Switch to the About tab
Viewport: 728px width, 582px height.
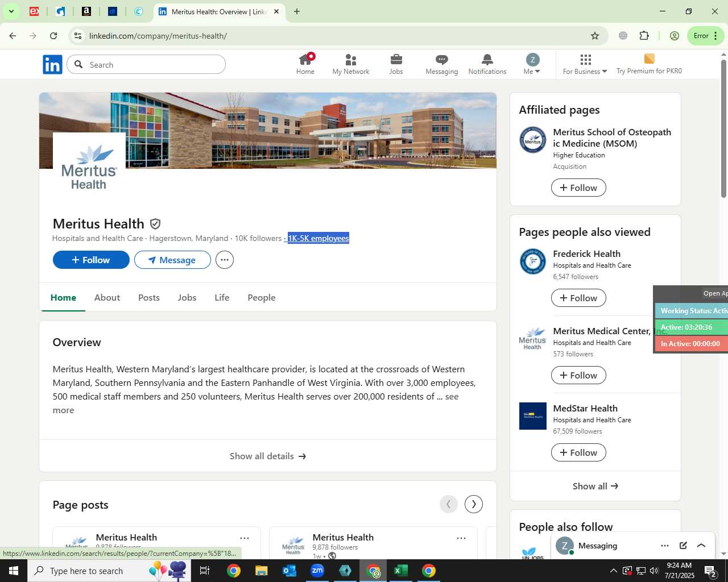(x=107, y=298)
